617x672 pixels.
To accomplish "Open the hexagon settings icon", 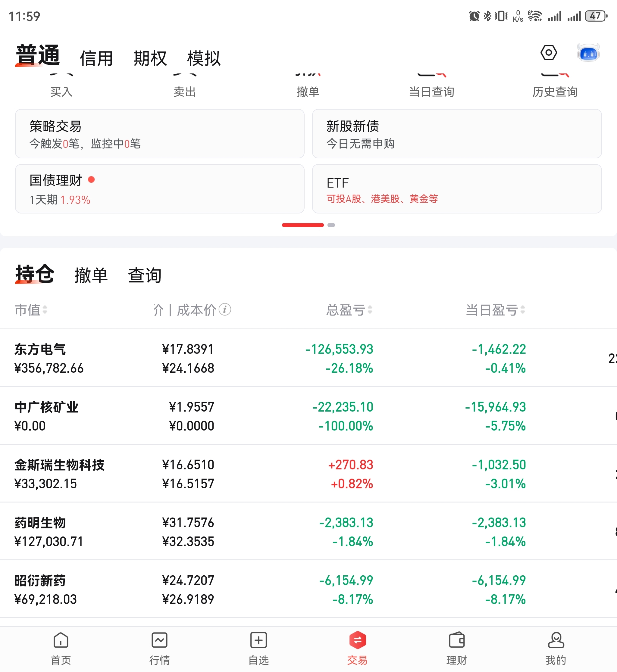I will (549, 53).
